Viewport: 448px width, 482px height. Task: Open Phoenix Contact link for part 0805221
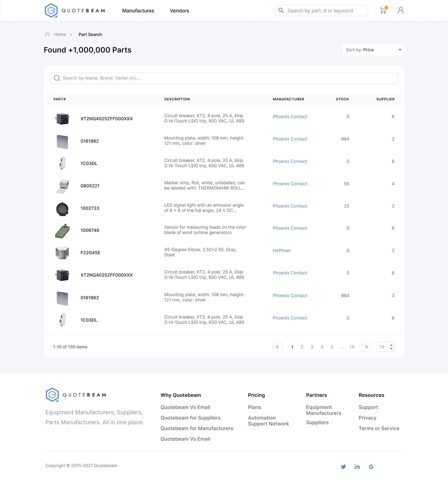(x=290, y=184)
